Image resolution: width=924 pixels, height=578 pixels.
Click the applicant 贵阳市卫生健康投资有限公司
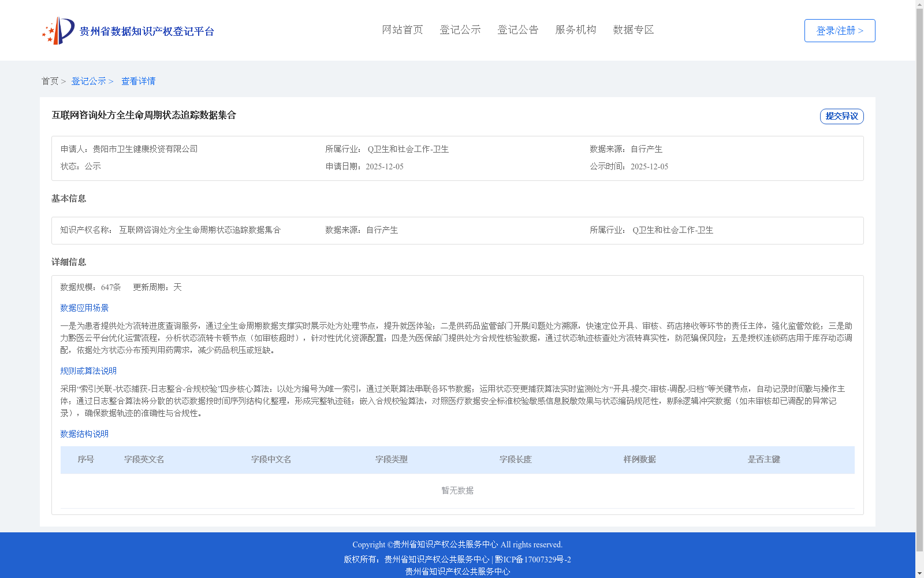click(x=145, y=149)
